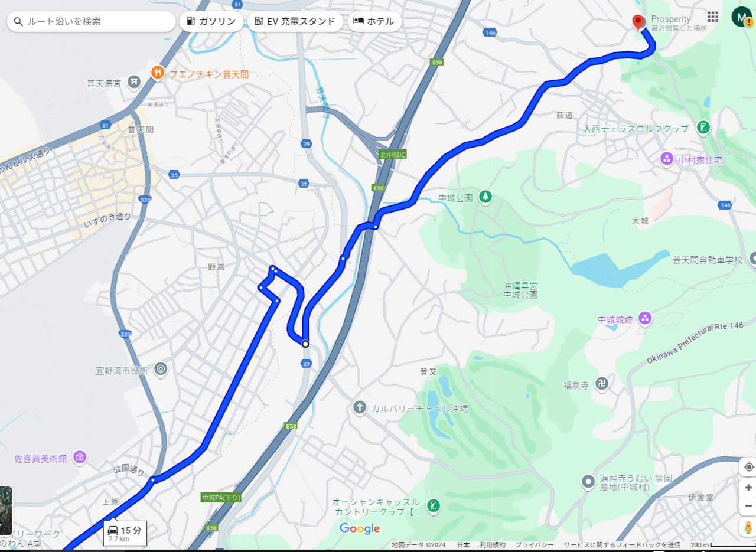
Task: Activate the Street View pegman
Action: [x=748, y=527]
